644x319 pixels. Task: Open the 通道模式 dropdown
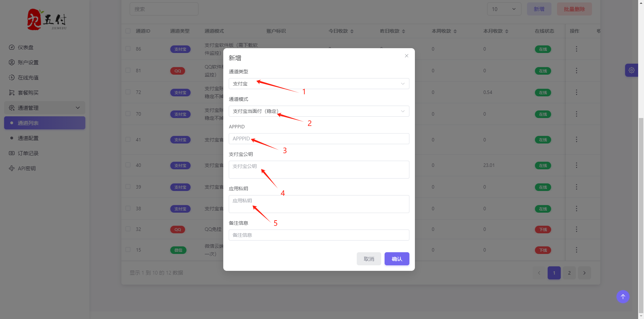319,111
